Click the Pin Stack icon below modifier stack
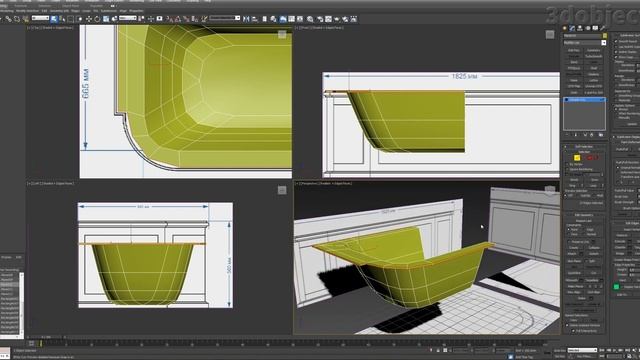The width and height of the screenshot is (640, 360). pyautogui.click(x=567, y=135)
